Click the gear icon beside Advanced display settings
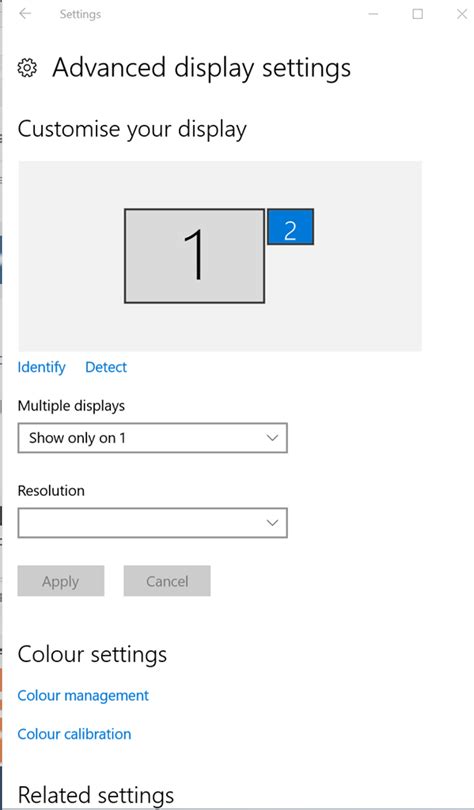The width and height of the screenshot is (474, 810). (x=27, y=68)
